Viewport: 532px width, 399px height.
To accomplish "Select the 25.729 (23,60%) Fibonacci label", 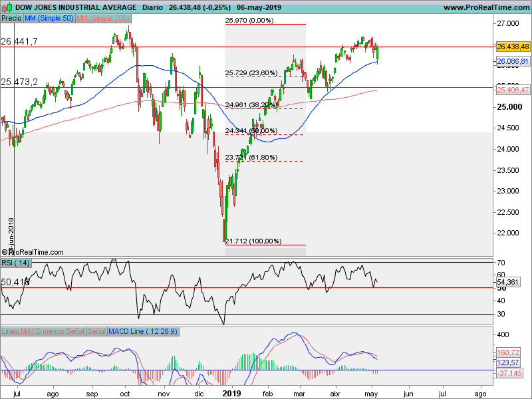I will point(251,73).
